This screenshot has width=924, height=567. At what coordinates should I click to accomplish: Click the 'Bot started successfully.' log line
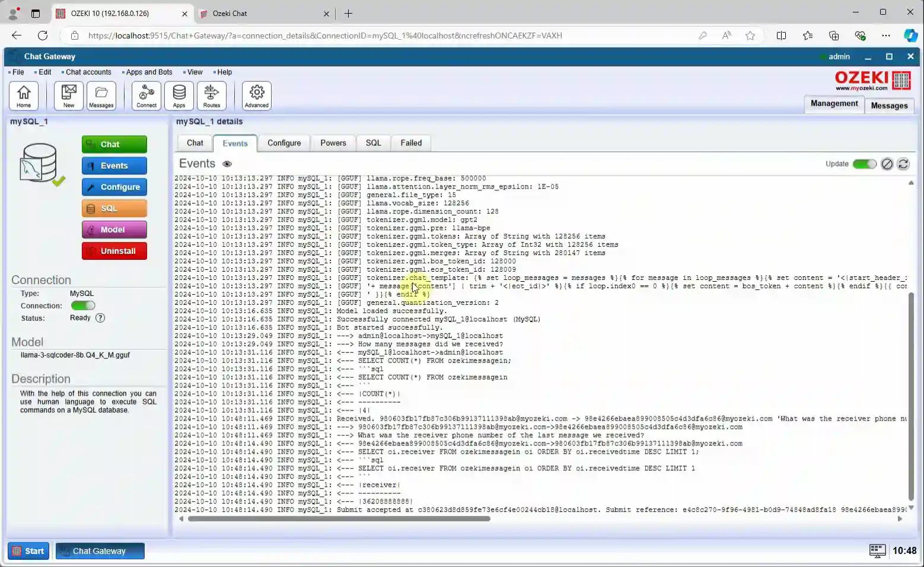[389, 327]
